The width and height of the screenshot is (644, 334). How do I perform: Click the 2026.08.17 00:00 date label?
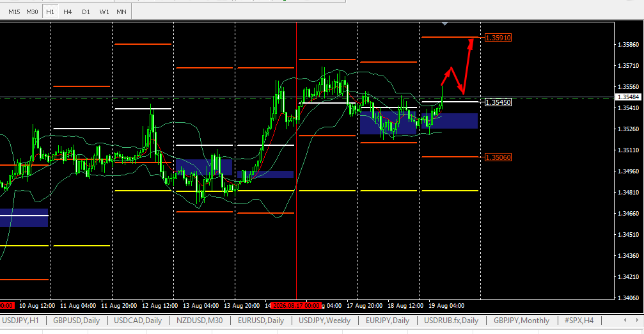[x=296, y=306]
